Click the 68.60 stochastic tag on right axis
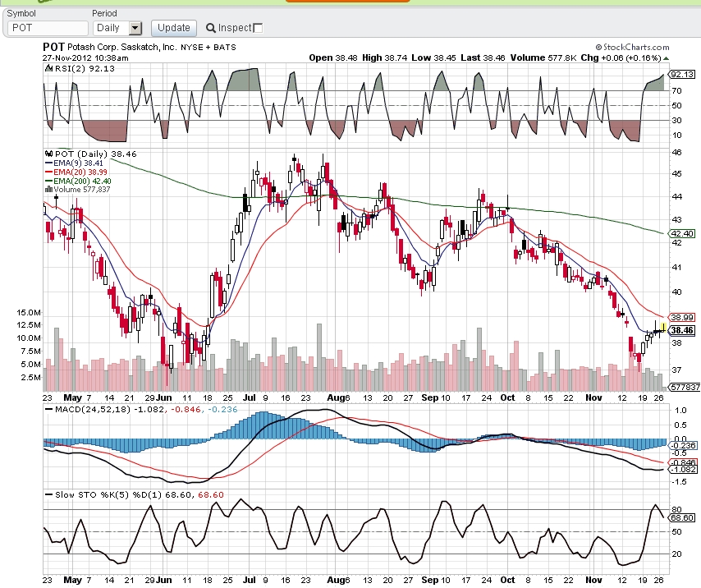Screen dimensions: 701x588 click(x=682, y=518)
